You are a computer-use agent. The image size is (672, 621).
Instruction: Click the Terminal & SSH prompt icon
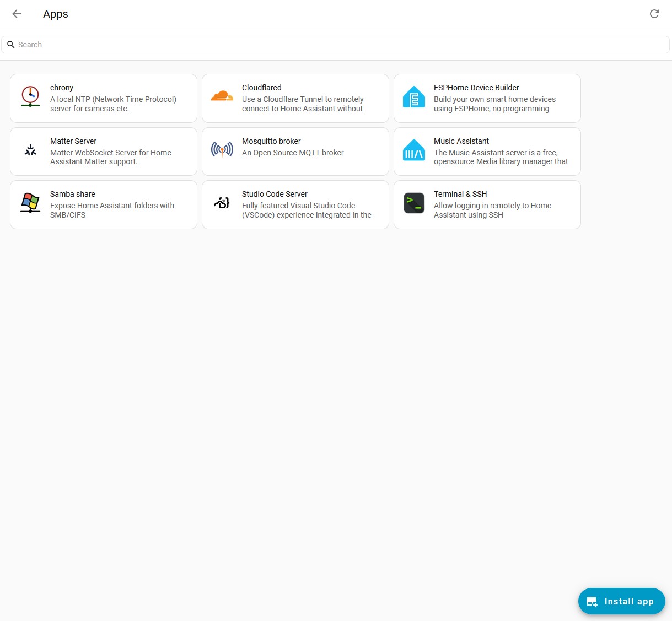(414, 203)
